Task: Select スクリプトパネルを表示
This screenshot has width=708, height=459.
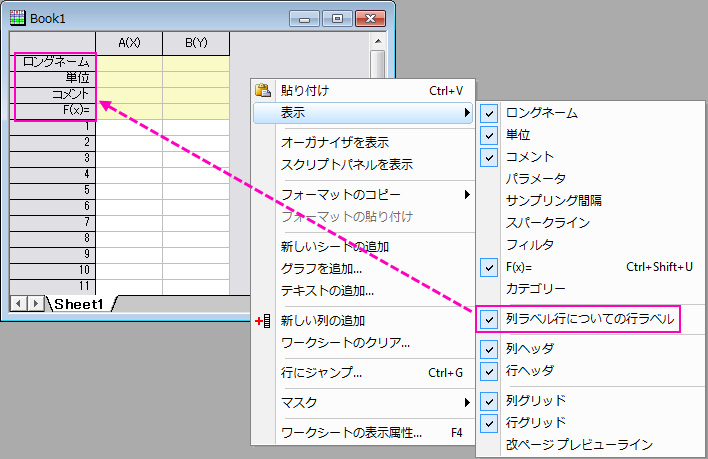Action: 363,164
